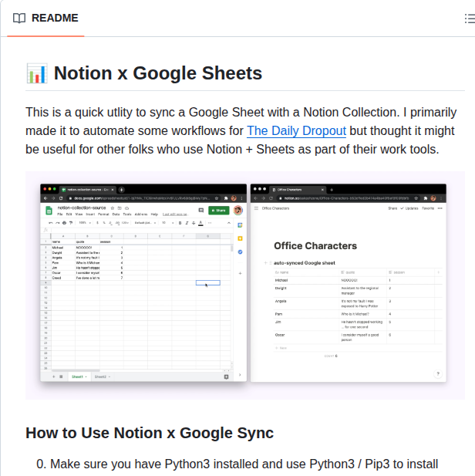Click the book icon beside README
The image size is (475, 476).
(x=19, y=19)
